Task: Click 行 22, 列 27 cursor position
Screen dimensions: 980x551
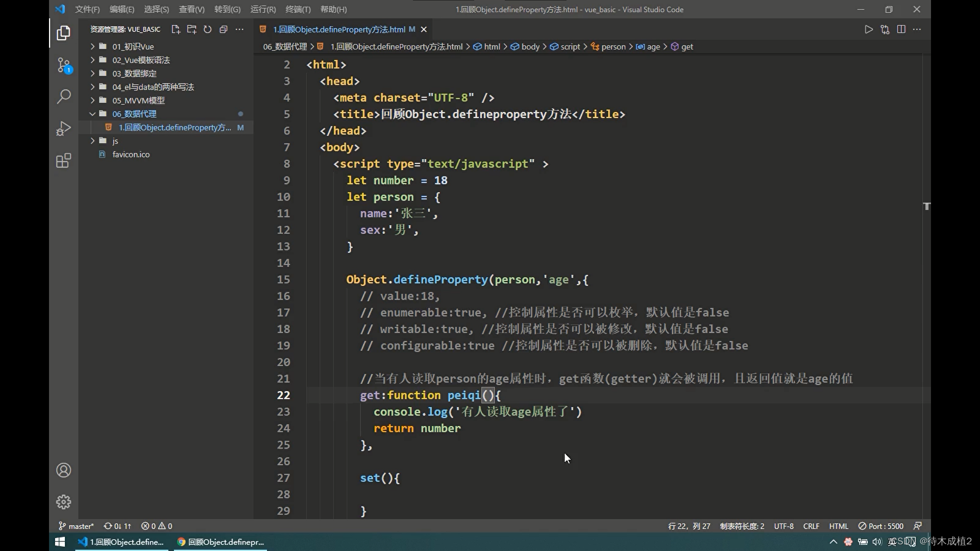Action: tap(689, 526)
